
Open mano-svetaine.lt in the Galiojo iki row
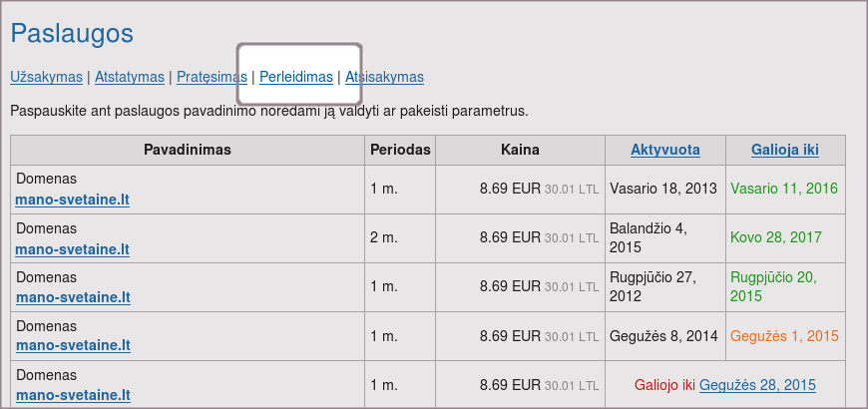pos(73,395)
